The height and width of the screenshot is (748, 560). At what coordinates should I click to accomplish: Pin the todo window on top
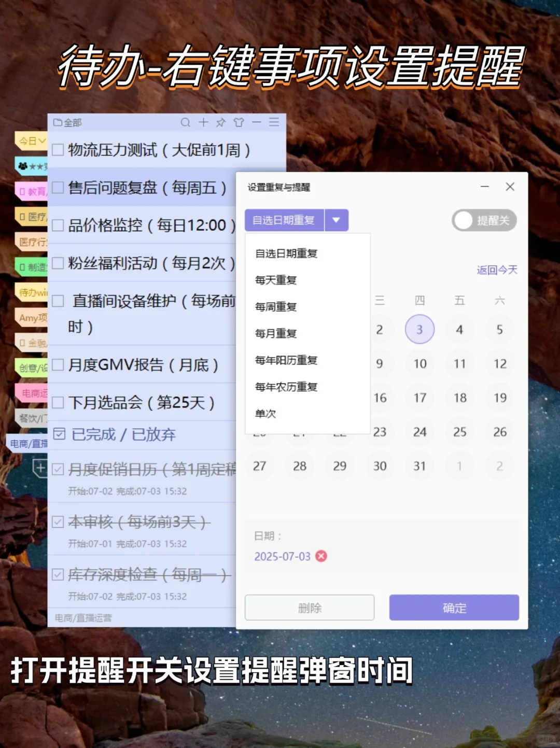(221, 122)
